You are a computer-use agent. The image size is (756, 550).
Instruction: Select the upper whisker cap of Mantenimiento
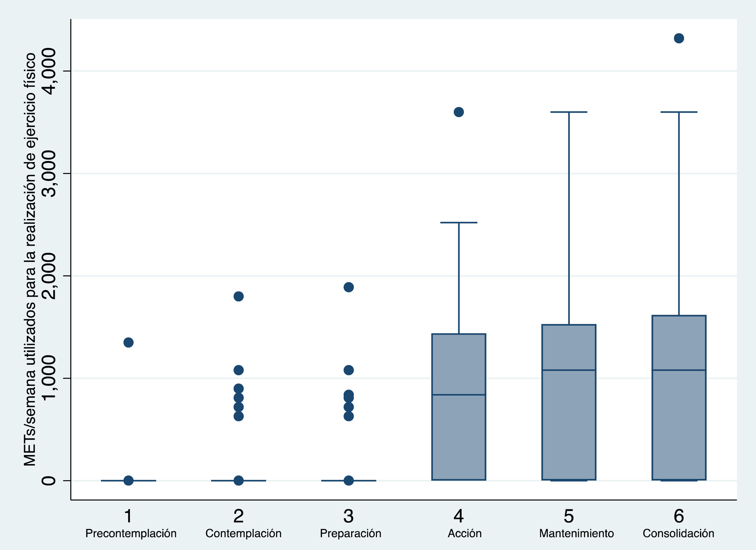569,112
